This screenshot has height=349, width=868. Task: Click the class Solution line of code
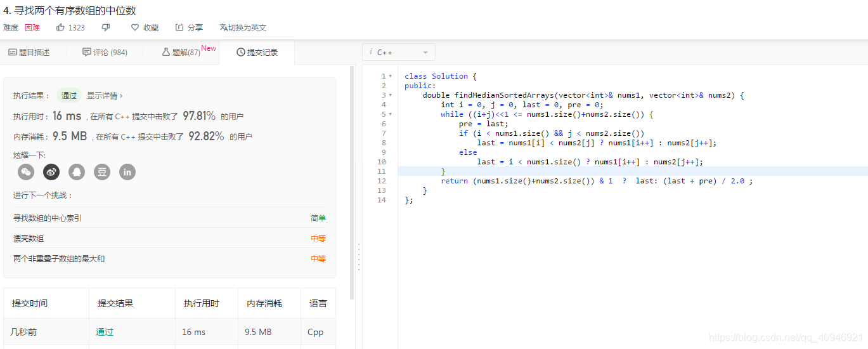(x=441, y=76)
